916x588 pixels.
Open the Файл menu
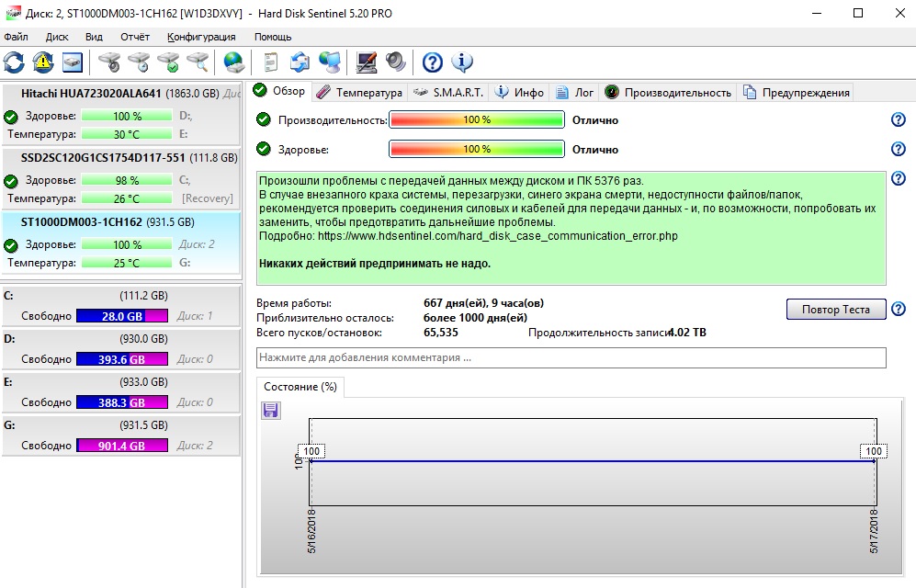point(16,37)
